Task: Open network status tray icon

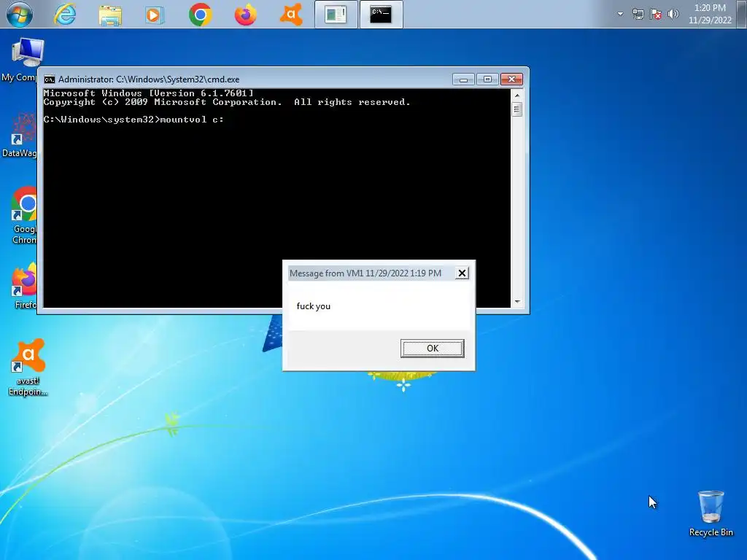Action: click(638, 14)
